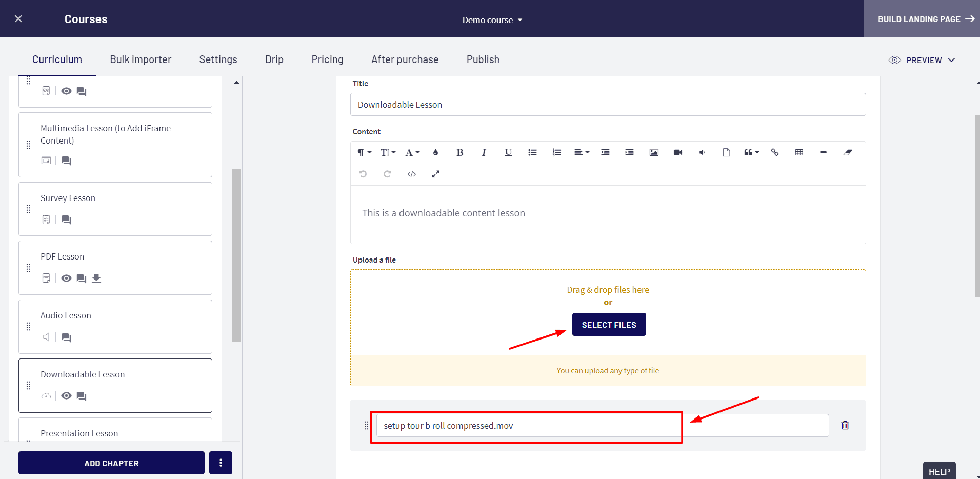Click the Italic formatting icon
This screenshot has width=980, height=479.
pyautogui.click(x=484, y=152)
